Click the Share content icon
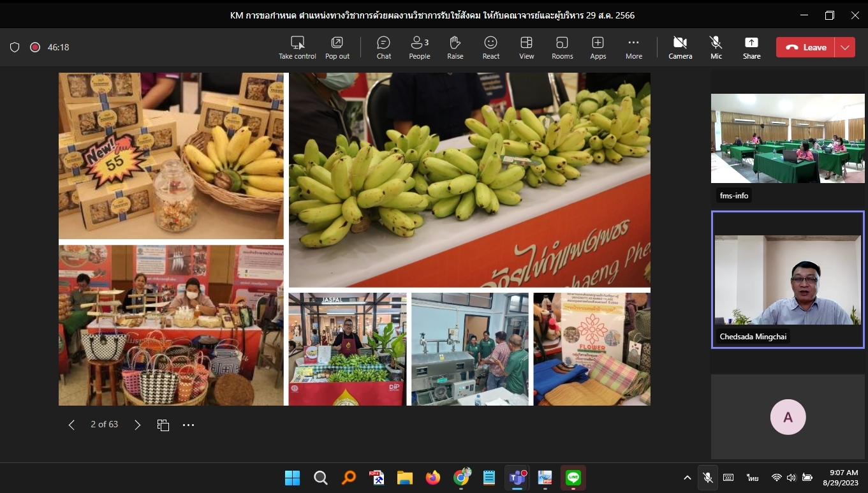Viewport: 868px width, 493px height. [751, 47]
